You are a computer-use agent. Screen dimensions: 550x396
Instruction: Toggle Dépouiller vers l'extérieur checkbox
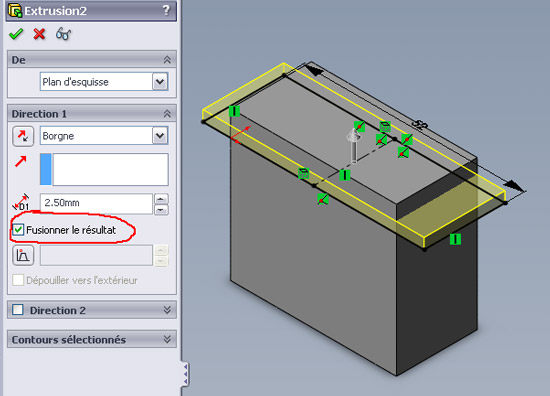tap(18, 280)
